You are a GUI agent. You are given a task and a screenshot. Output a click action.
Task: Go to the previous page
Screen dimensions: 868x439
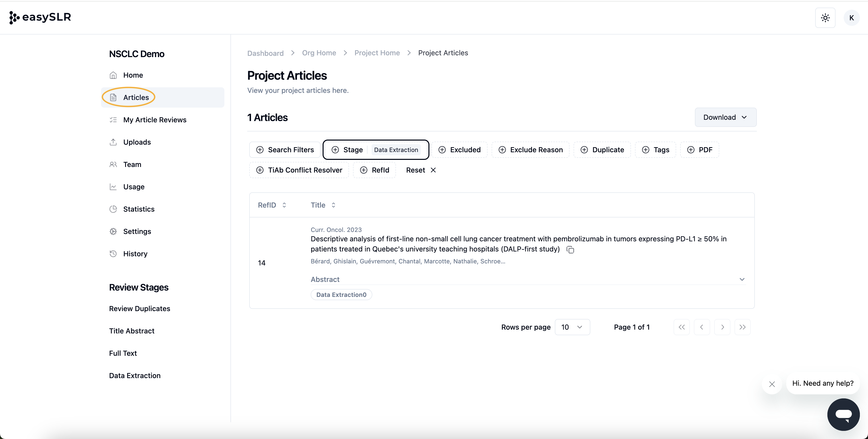[x=702, y=327]
